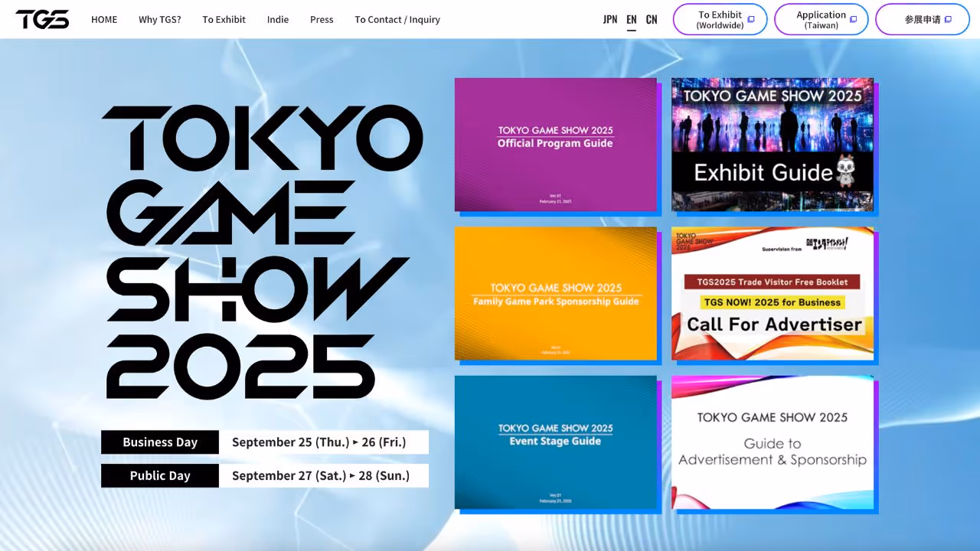Viewport: 980px width, 551px height.
Task: Click 'September 25 (Thu.) ▸ 26 (Fri.)' text
Action: pyautogui.click(x=318, y=442)
